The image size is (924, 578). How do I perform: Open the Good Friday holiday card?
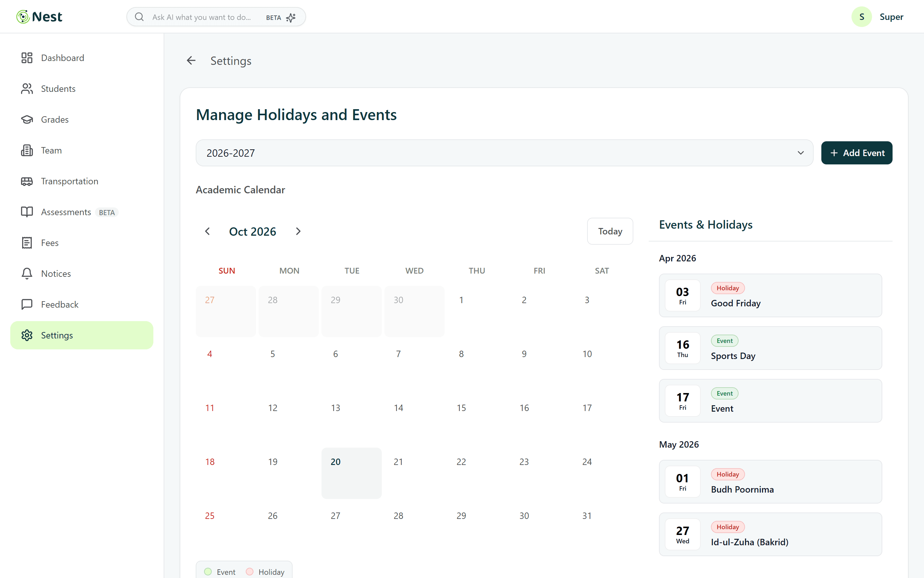pyautogui.click(x=770, y=295)
